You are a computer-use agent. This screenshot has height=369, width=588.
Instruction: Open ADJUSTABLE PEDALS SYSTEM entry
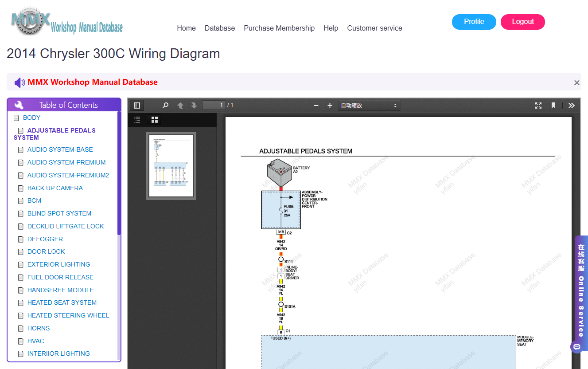coord(55,134)
